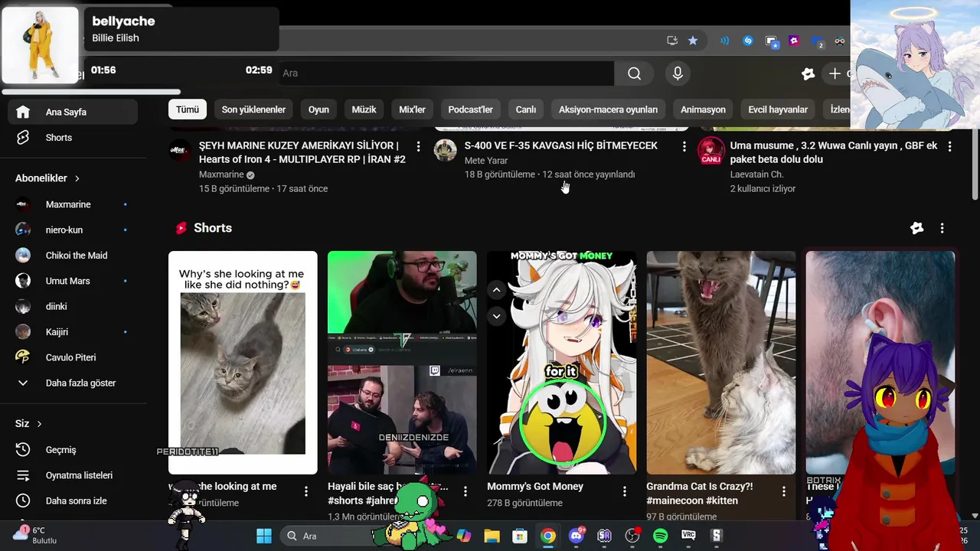Open the Shazam browser extension
Image resolution: width=980 pixels, height=551 pixels.
click(x=748, y=41)
